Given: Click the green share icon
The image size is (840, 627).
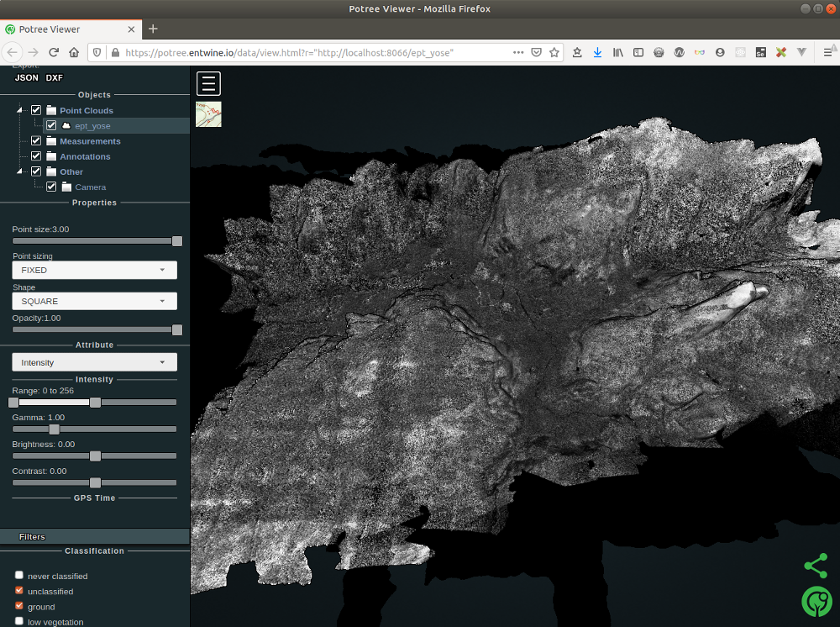Looking at the screenshot, I should coord(816,566).
